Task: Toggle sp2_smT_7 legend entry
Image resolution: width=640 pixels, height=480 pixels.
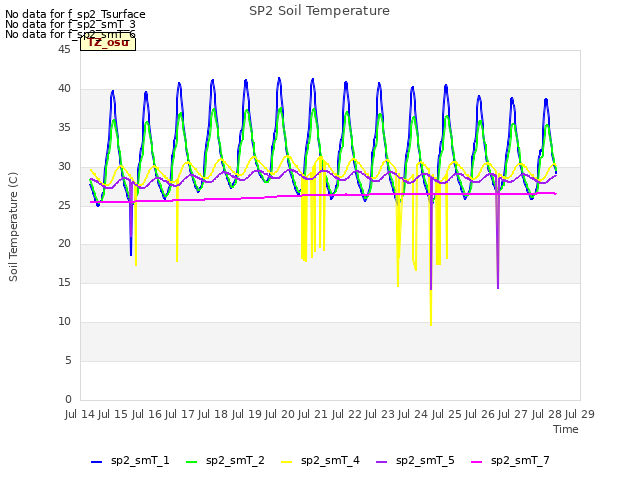Action: coord(510,461)
